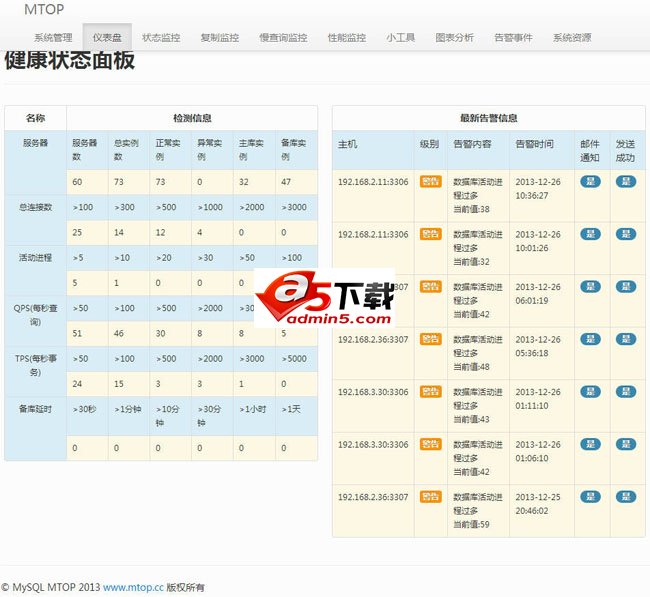Click the warning badge for the 10:01:26 alert
The image size is (650, 597).
(431, 234)
